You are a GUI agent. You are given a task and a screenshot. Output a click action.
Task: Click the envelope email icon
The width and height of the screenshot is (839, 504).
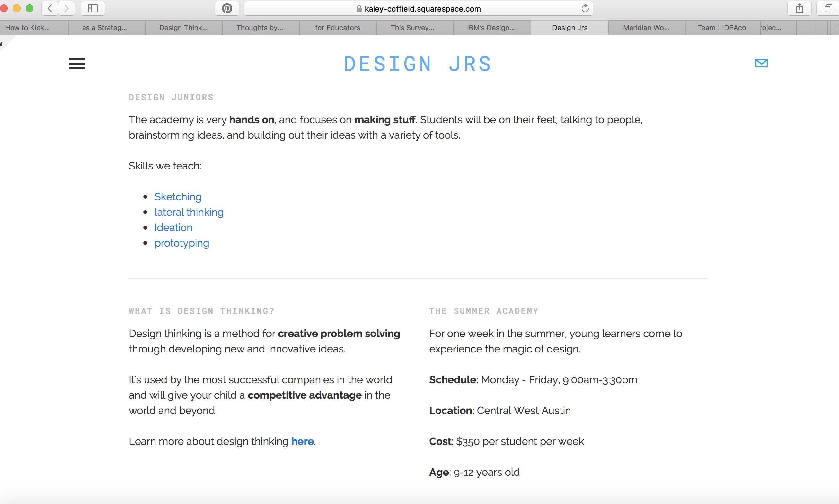pyautogui.click(x=761, y=63)
